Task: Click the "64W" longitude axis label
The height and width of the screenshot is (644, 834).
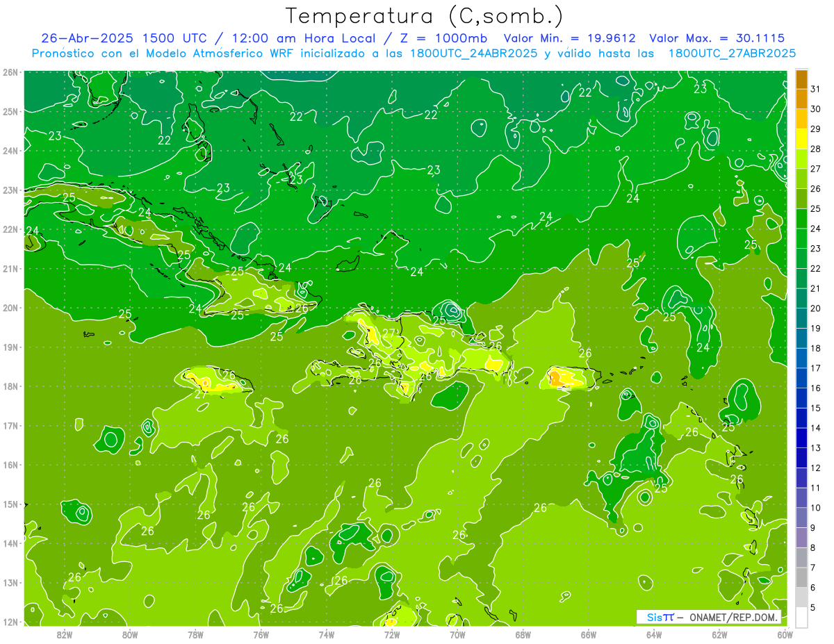Action: [x=654, y=634]
